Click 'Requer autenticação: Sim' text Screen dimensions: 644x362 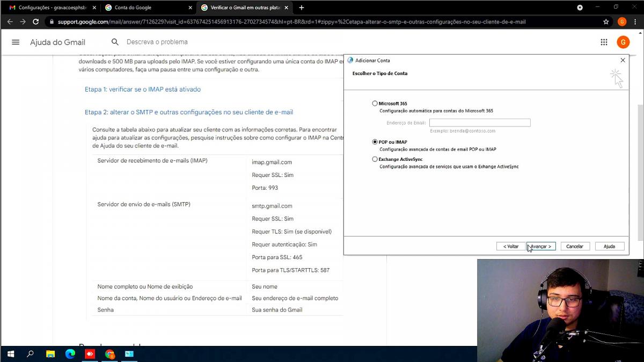click(x=284, y=245)
